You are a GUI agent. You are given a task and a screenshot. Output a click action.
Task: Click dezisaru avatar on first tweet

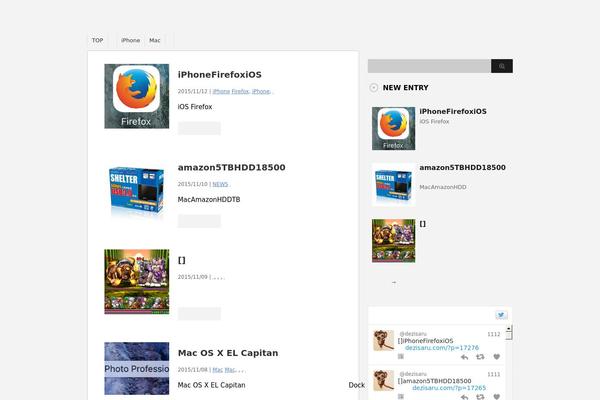click(383, 340)
